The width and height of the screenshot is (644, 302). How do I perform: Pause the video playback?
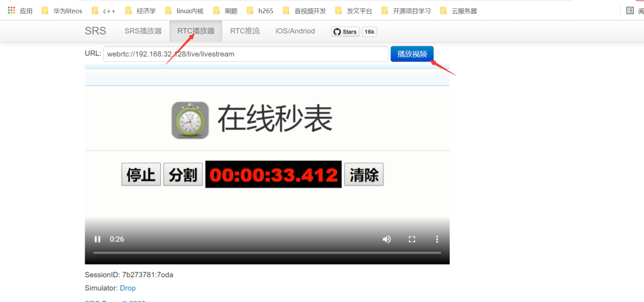[x=97, y=239]
